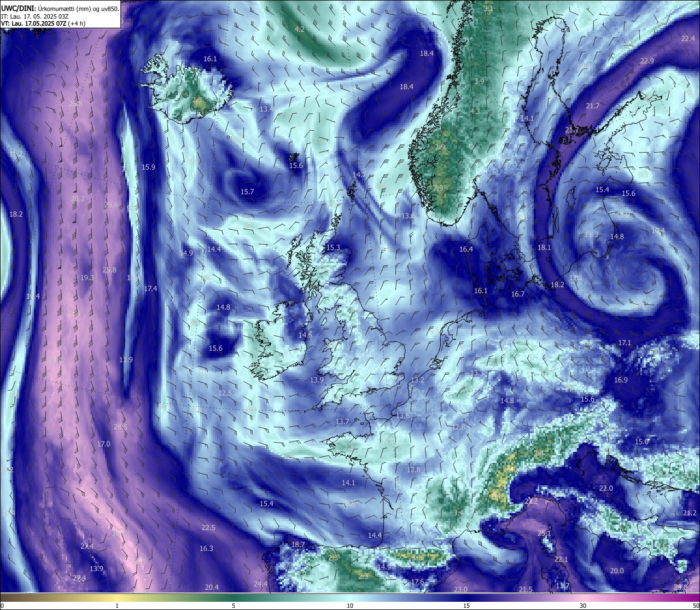Click the map value '11.7'
The width and height of the screenshot is (700, 610).
point(563,585)
